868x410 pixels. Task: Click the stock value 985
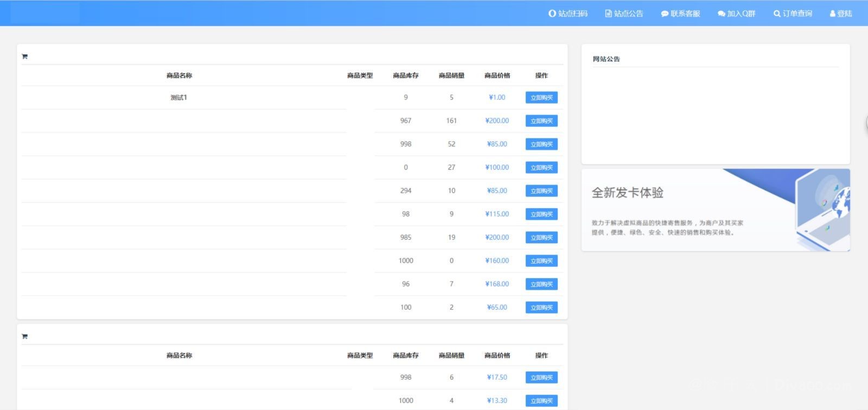tap(406, 238)
